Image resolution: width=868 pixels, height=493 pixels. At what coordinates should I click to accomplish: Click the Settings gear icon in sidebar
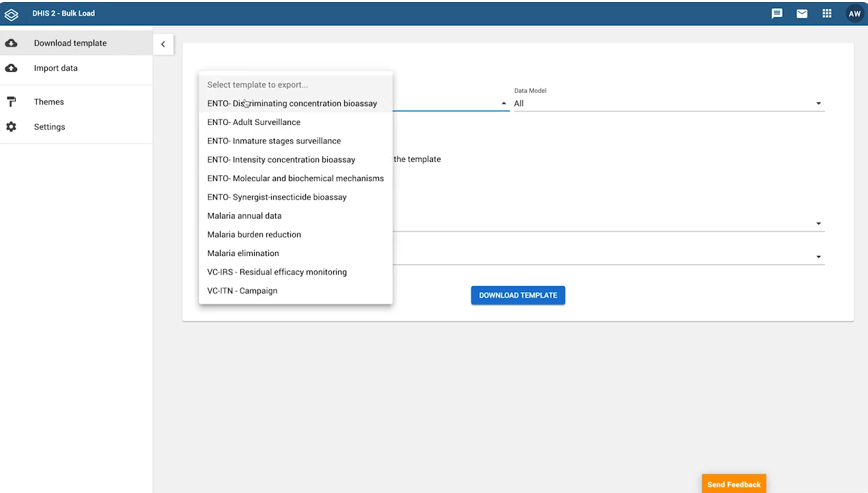tap(12, 126)
